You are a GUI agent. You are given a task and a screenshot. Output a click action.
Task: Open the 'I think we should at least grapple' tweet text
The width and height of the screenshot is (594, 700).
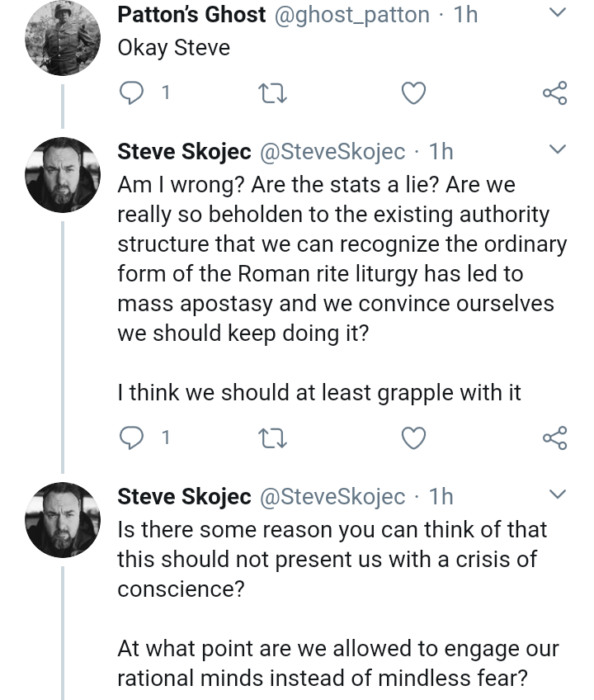[x=319, y=393]
